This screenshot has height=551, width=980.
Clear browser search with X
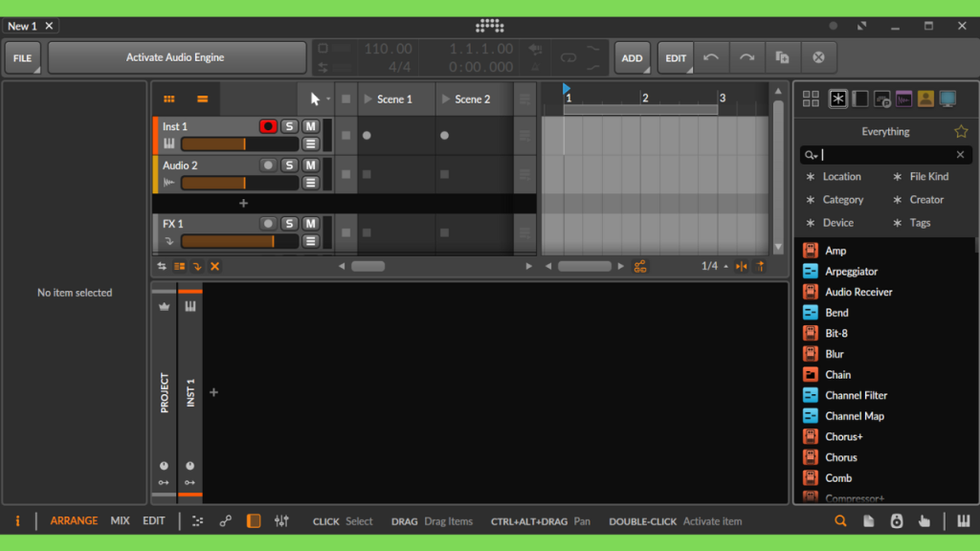tap(960, 155)
